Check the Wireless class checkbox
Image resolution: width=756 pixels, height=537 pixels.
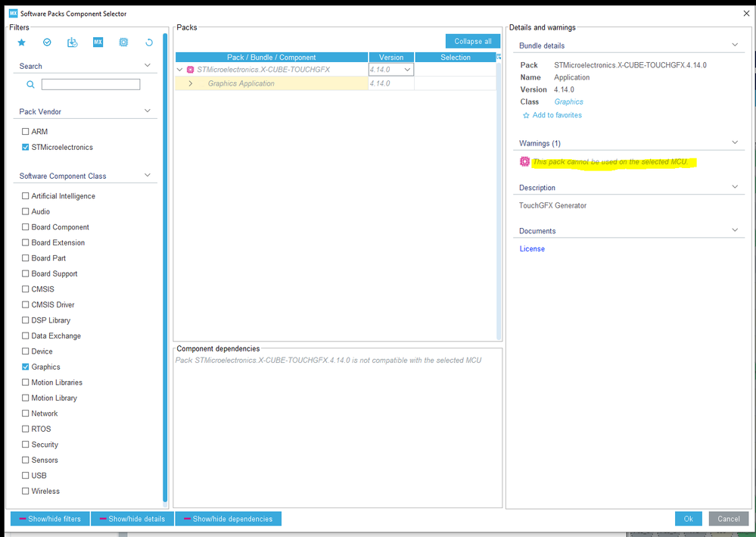click(x=25, y=491)
